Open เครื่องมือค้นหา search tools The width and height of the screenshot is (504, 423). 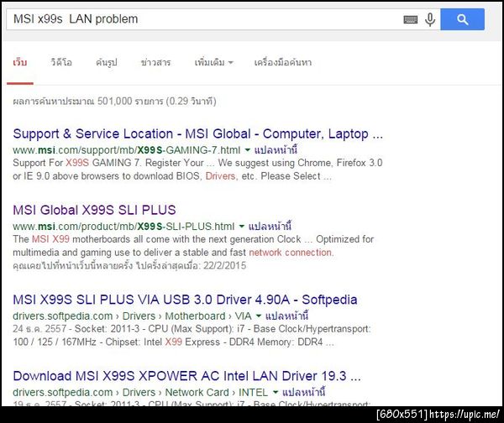pyautogui.click(x=283, y=62)
